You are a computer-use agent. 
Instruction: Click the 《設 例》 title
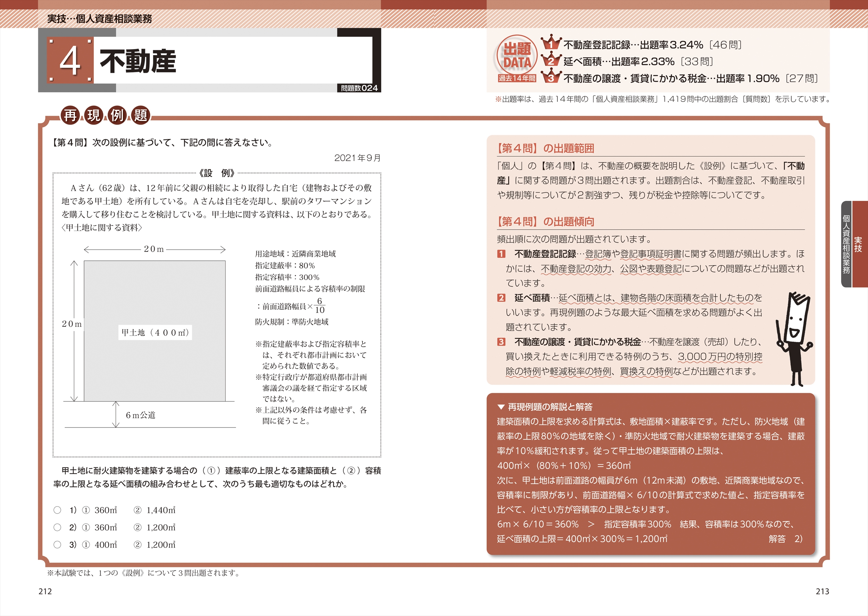[217, 173]
